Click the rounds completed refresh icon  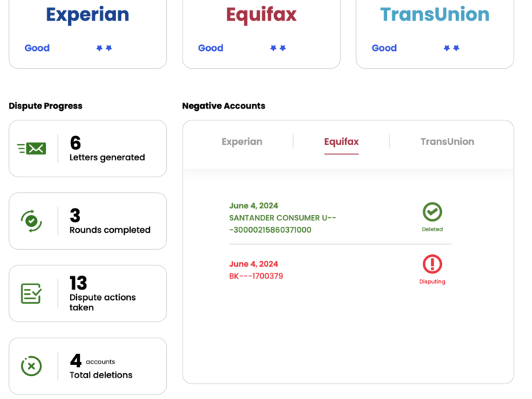pos(31,220)
